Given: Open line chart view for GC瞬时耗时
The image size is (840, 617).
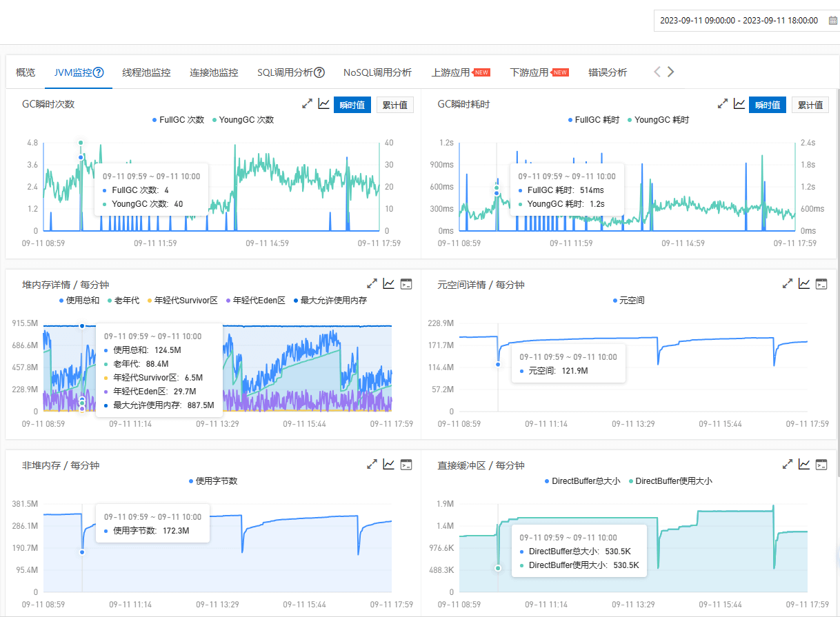Looking at the screenshot, I should pos(739,104).
